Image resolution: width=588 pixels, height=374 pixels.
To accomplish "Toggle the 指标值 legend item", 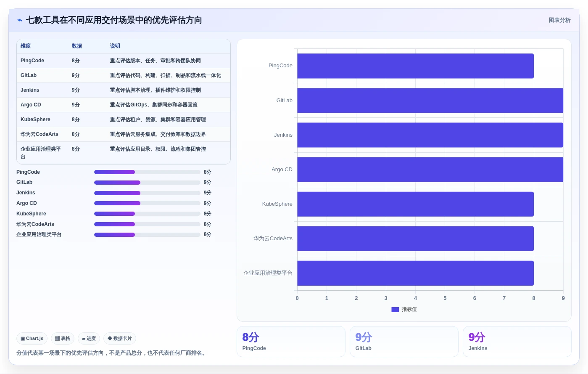I will click(404, 309).
